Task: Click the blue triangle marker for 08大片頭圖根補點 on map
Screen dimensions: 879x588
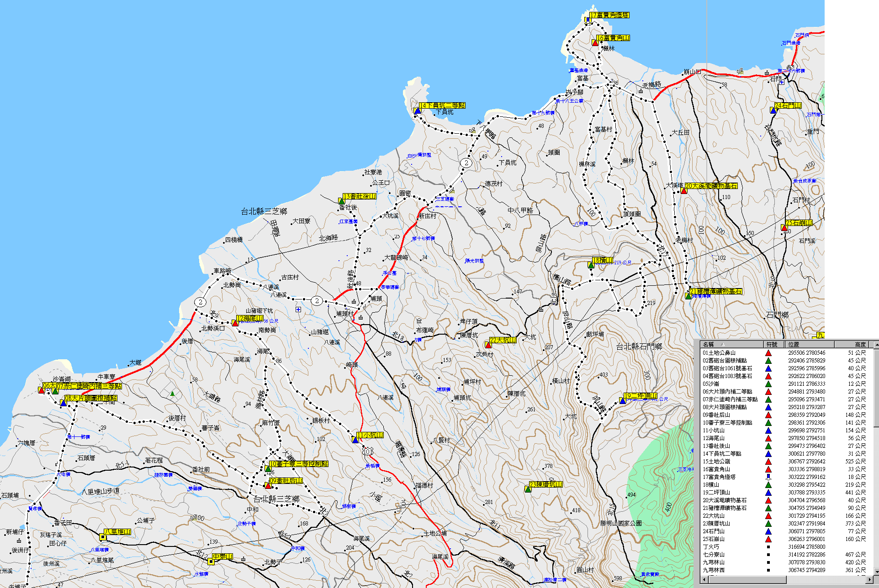Action: (x=64, y=403)
